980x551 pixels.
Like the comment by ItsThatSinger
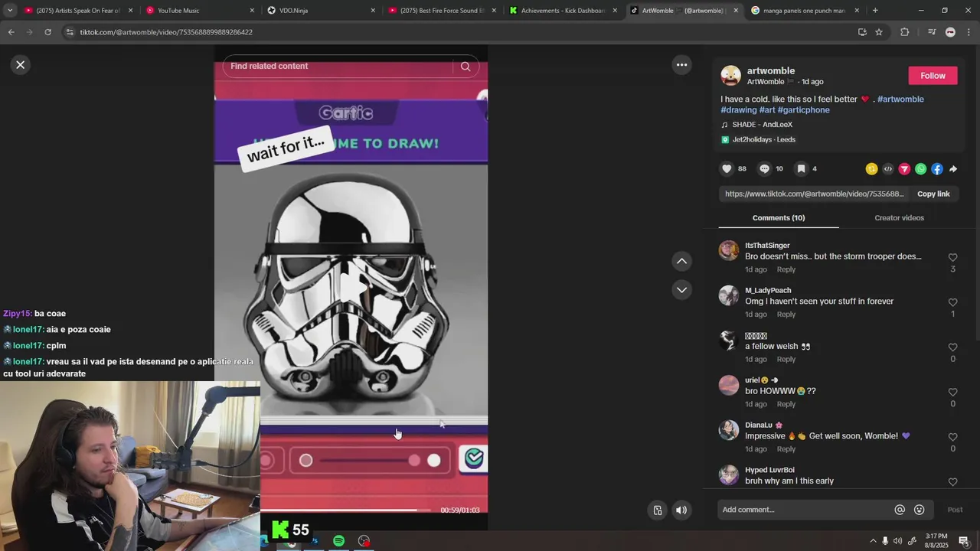click(952, 258)
